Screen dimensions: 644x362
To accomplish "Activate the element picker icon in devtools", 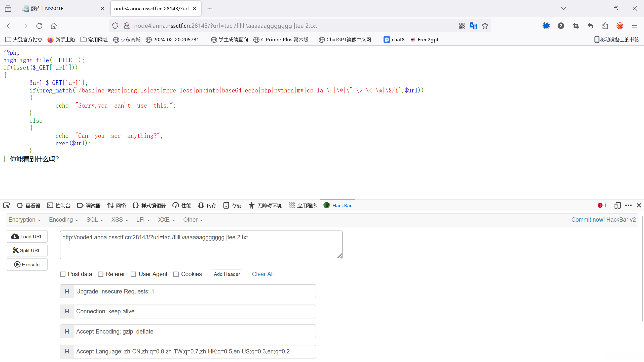I will (x=7, y=206).
